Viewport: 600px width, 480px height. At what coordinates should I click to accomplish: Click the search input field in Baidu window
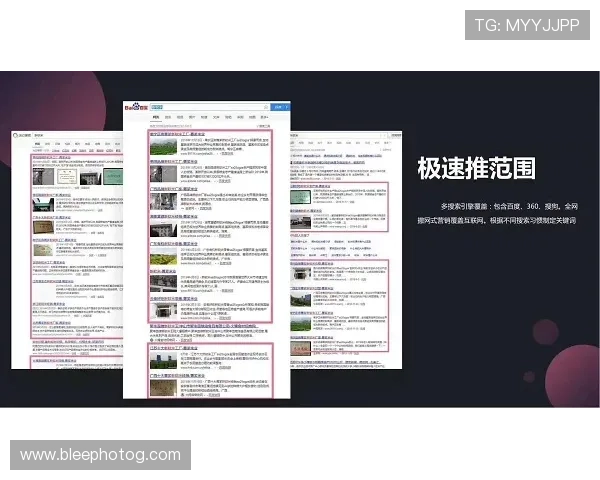pyautogui.click(x=210, y=107)
